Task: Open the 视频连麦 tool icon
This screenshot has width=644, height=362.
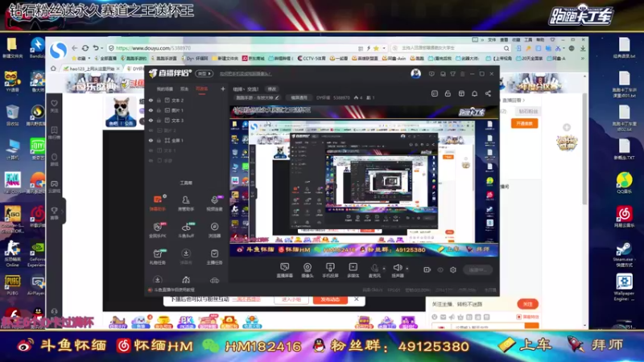Action: point(214,203)
